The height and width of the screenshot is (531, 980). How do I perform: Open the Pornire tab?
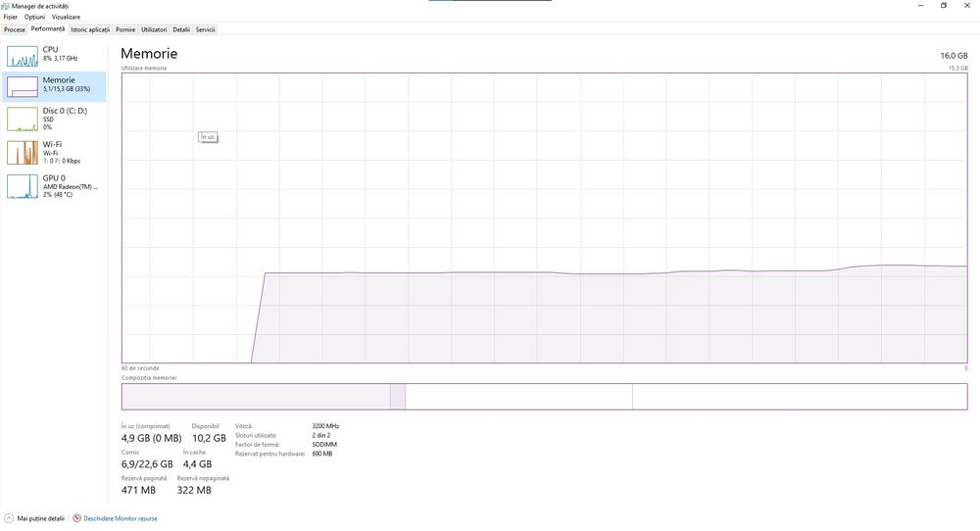click(x=125, y=29)
